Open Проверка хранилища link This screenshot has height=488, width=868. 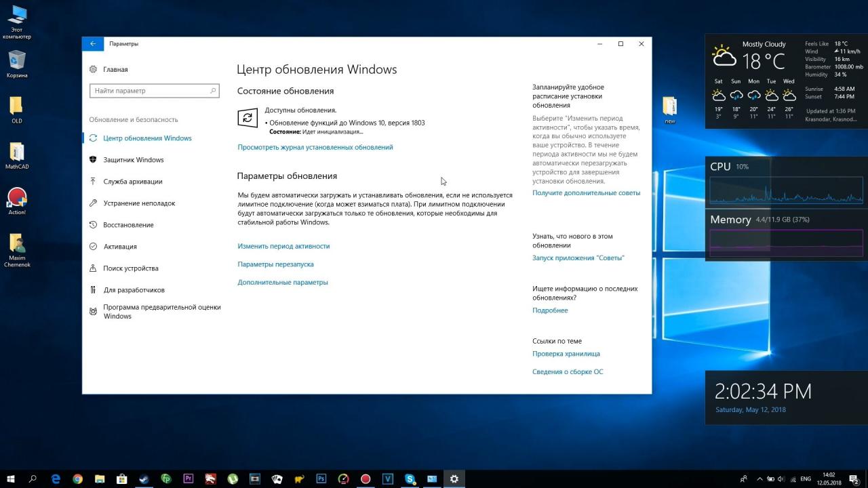[566, 354]
